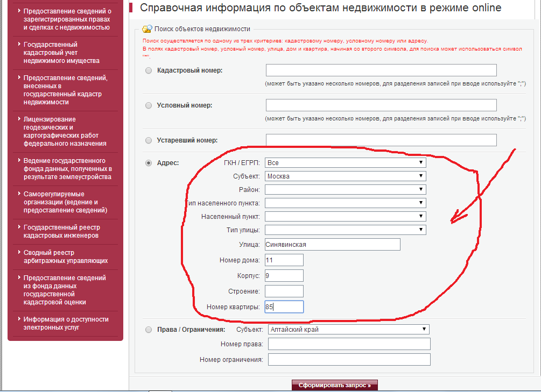
Task: Click the Улица field containing Синявинская
Action: [x=333, y=245]
